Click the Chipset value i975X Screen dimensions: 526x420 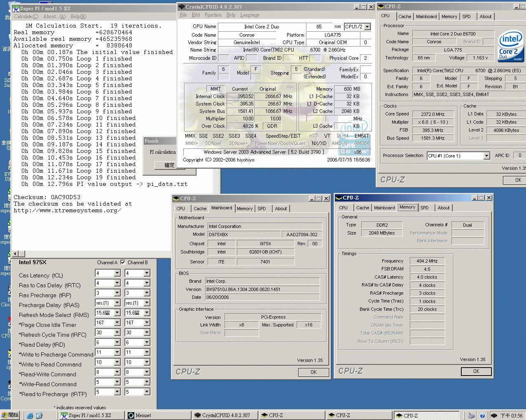pyautogui.click(x=266, y=244)
